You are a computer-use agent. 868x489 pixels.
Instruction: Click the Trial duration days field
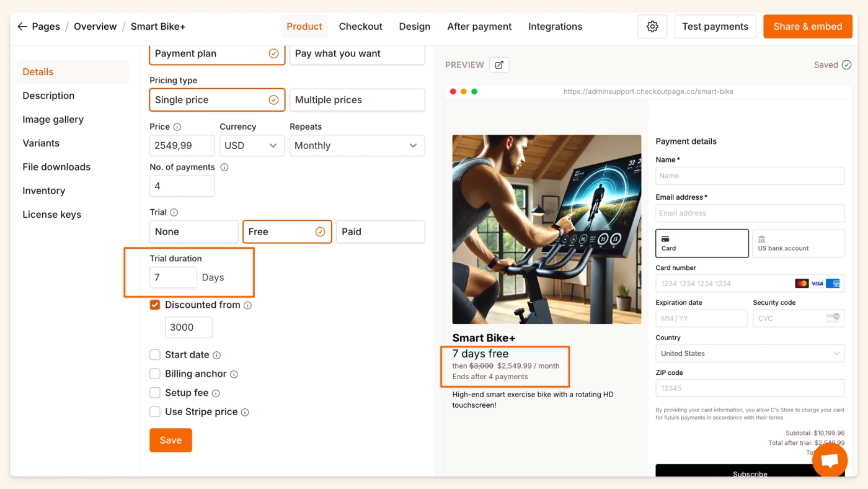[x=174, y=277]
